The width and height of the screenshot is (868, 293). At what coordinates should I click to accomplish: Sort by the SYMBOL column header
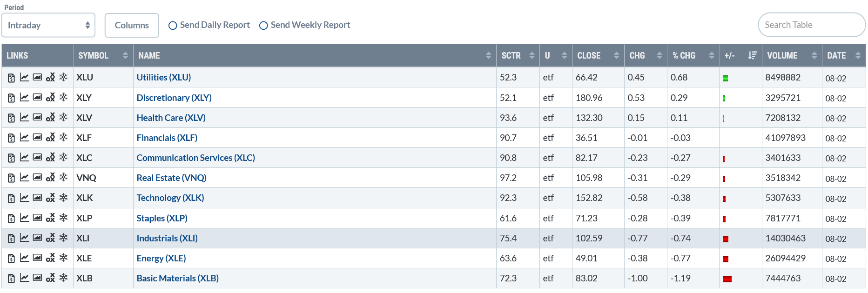(x=103, y=55)
